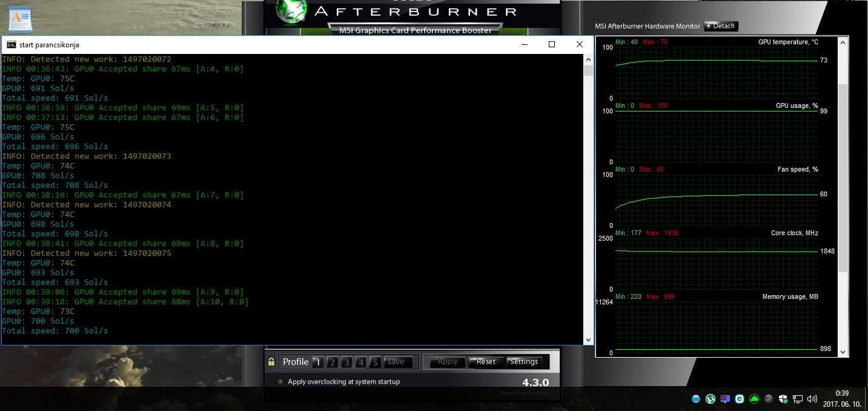The height and width of the screenshot is (411, 868).
Task: Click the gray sphere tray icon
Action: (769, 399)
